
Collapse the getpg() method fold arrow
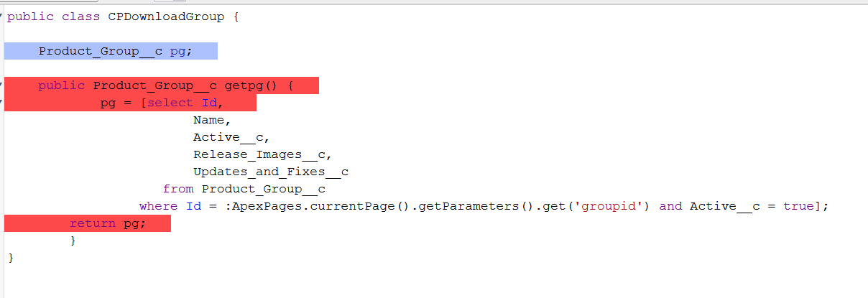[1, 85]
